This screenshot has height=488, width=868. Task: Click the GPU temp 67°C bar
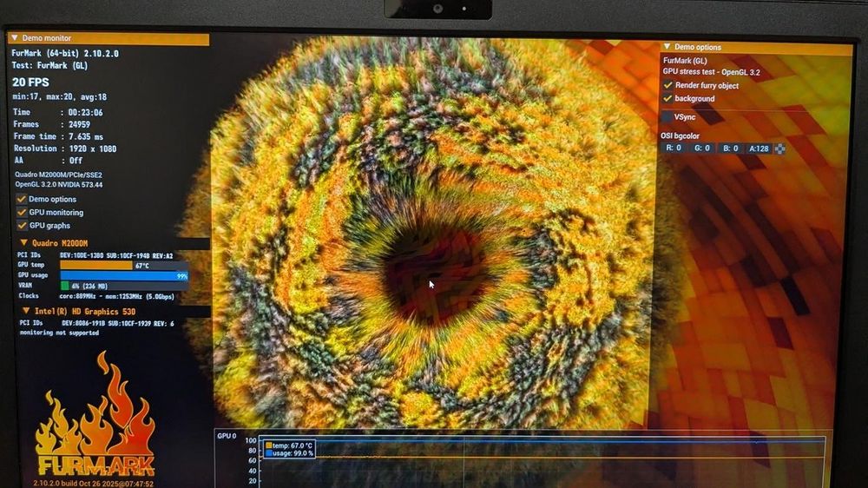click(123, 266)
